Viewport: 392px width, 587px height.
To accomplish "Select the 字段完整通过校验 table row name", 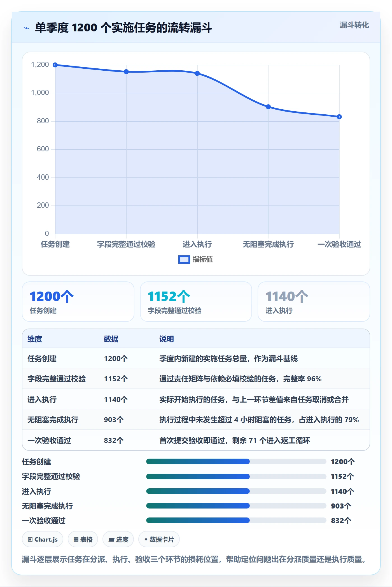I will click(57, 379).
